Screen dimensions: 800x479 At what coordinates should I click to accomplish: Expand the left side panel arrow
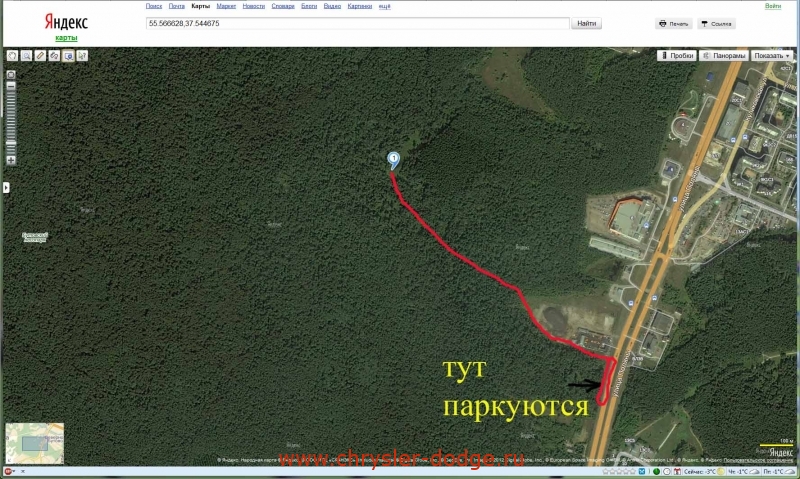point(5,187)
